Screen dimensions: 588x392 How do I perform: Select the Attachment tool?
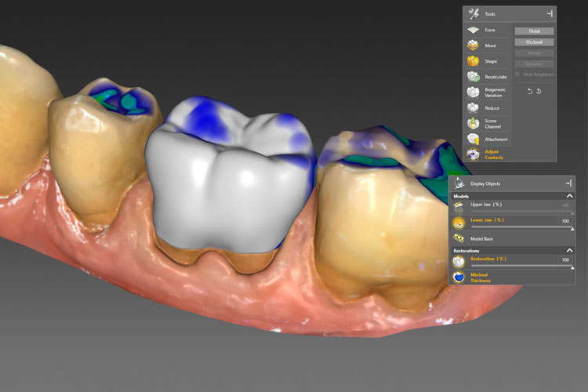pyautogui.click(x=487, y=140)
